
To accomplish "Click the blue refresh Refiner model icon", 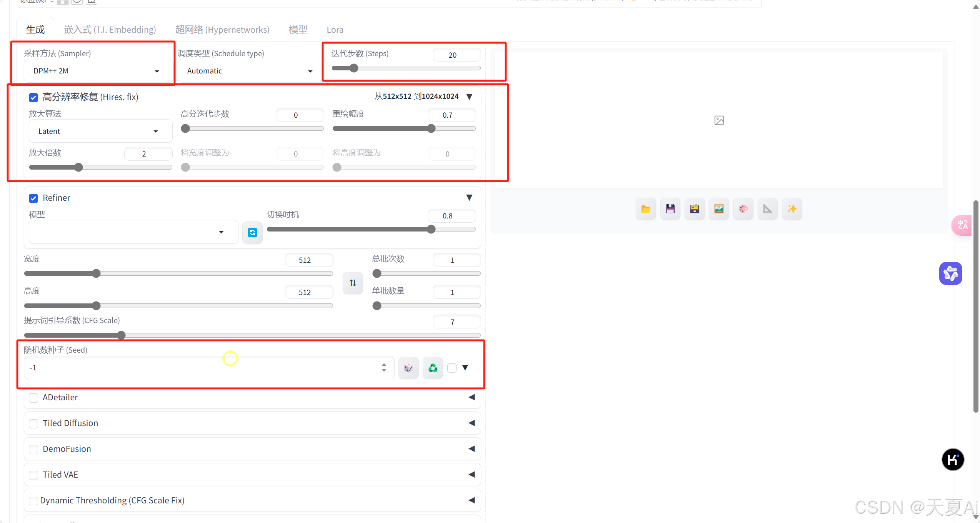I will coord(252,232).
